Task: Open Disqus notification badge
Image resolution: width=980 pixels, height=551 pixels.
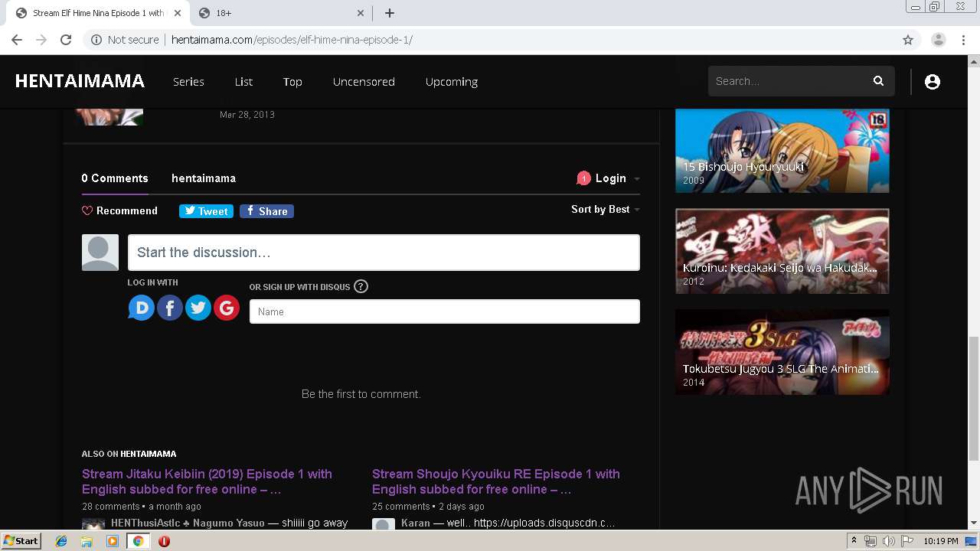Action: coord(583,178)
